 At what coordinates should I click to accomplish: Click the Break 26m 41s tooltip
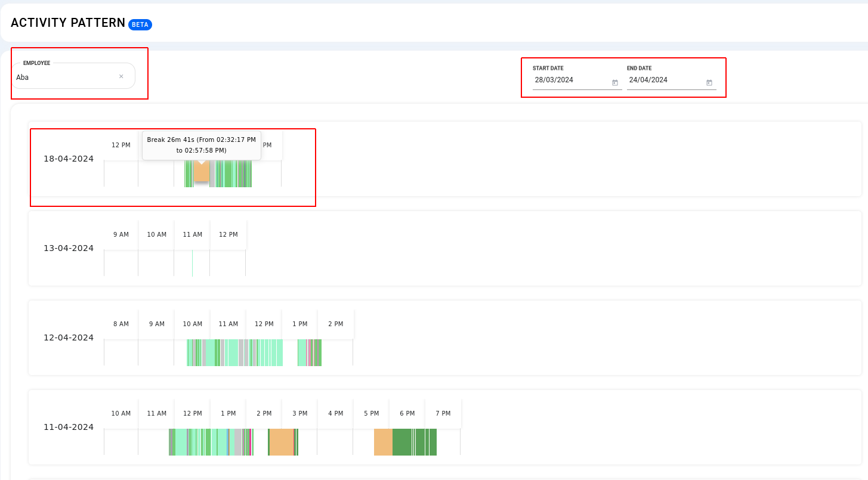pos(201,145)
